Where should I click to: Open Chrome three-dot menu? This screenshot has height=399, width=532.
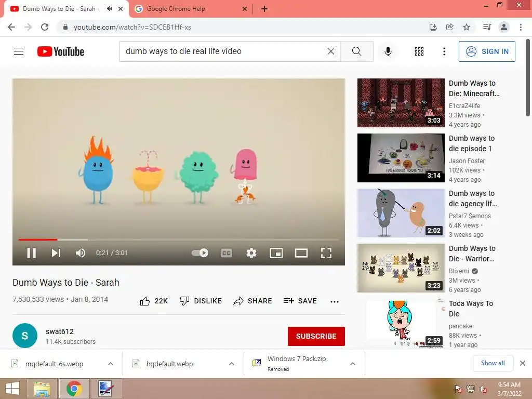pos(521,27)
